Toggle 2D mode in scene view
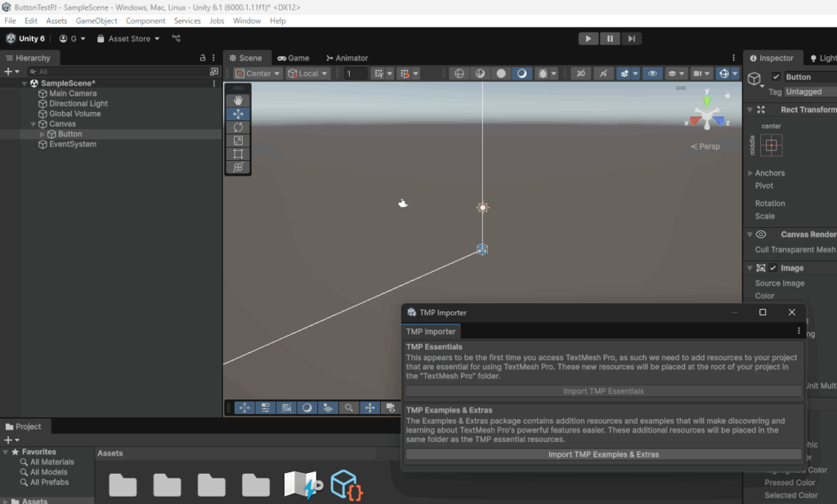This screenshot has width=837, height=504. pos(581,74)
